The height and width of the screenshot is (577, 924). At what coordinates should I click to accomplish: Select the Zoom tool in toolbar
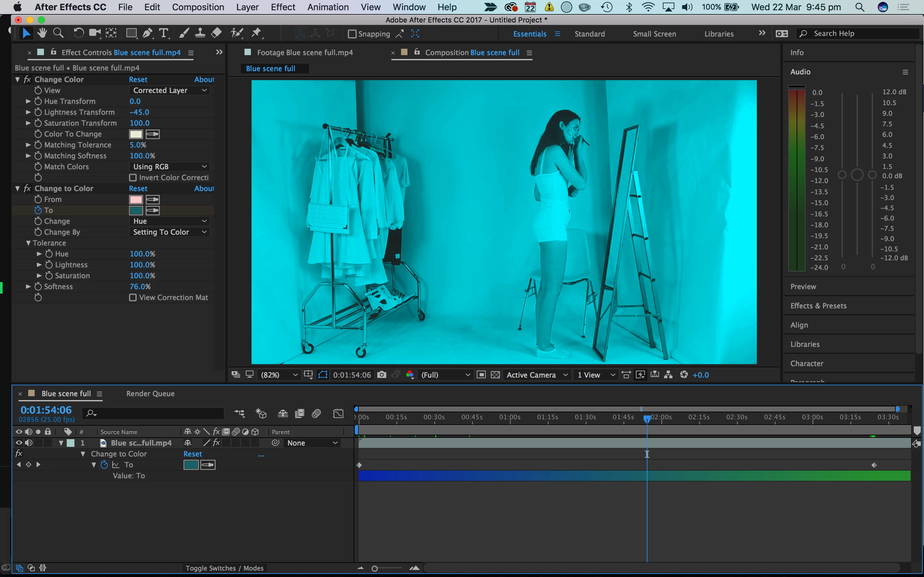[58, 34]
